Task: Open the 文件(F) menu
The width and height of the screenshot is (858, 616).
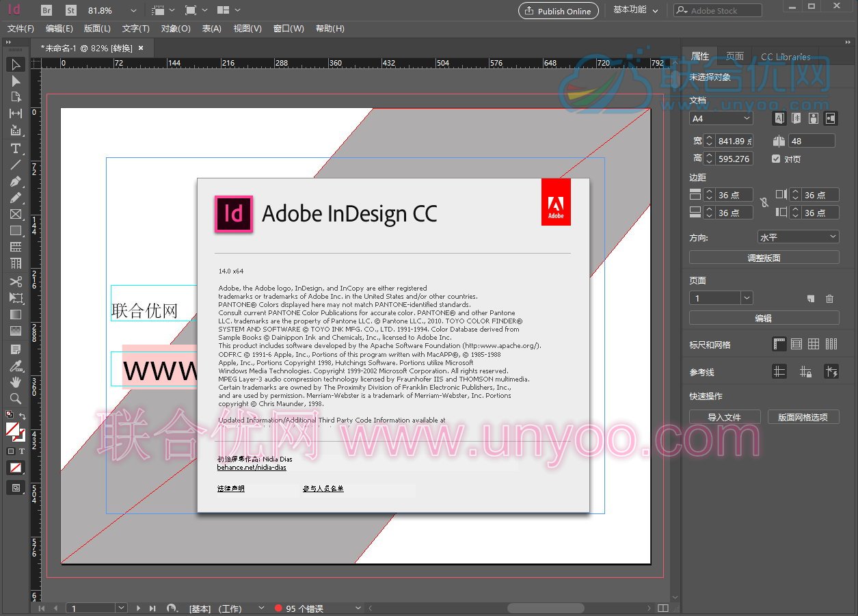Action: pos(21,29)
